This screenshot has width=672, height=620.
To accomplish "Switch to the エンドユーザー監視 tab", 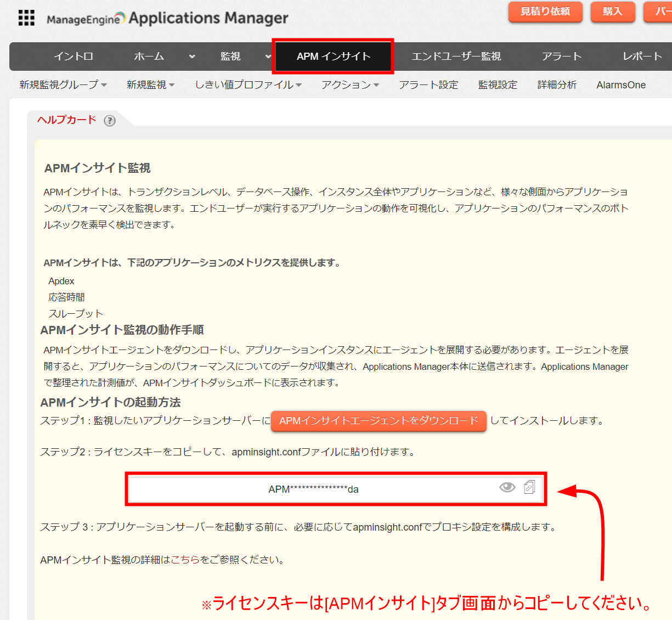I will tap(456, 57).
